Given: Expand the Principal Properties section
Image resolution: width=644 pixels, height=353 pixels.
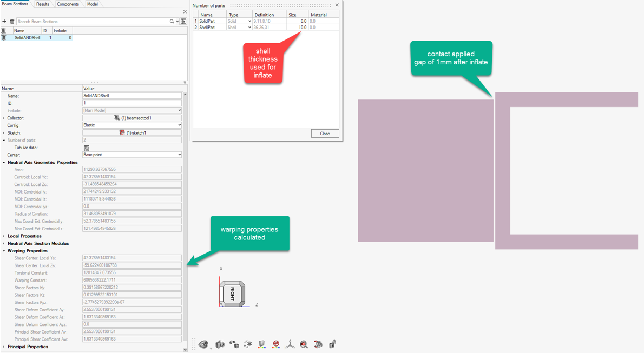Looking at the screenshot, I should (4, 347).
